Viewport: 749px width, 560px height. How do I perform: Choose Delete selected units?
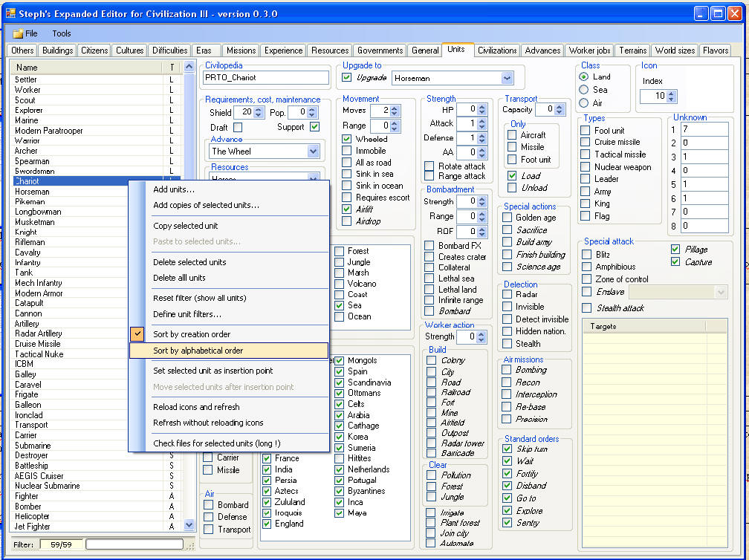tap(189, 262)
